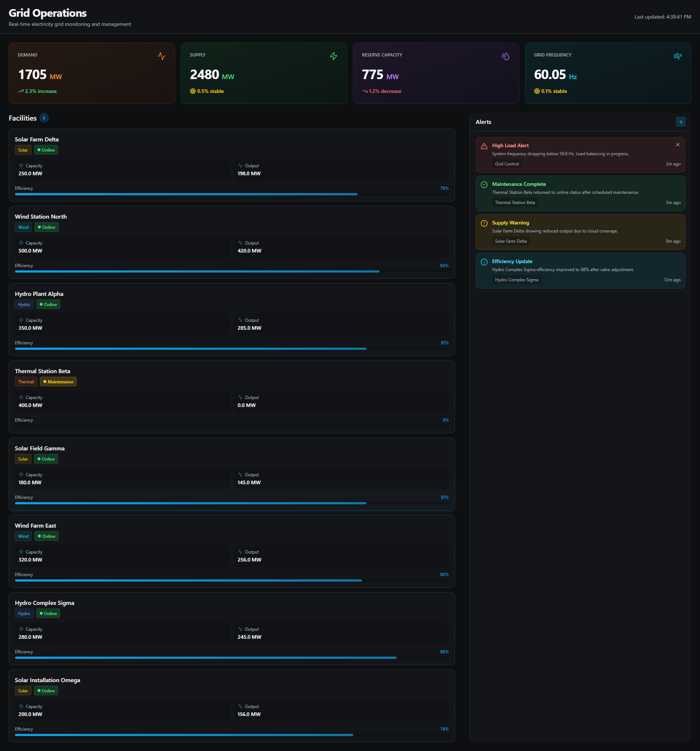Toggle the Maintenance status on Thermal Station Beta
Image resolution: width=700 pixels, height=751 pixels.
(x=58, y=382)
